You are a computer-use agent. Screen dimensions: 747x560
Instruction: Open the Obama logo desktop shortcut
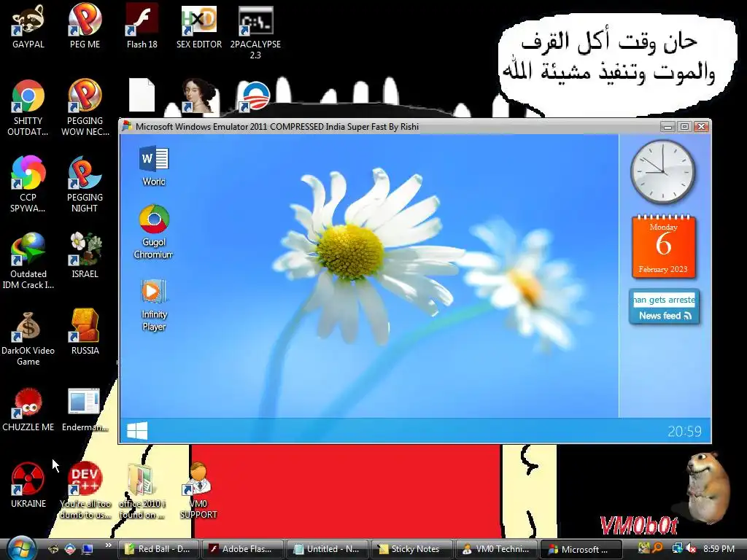(x=255, y=97)
